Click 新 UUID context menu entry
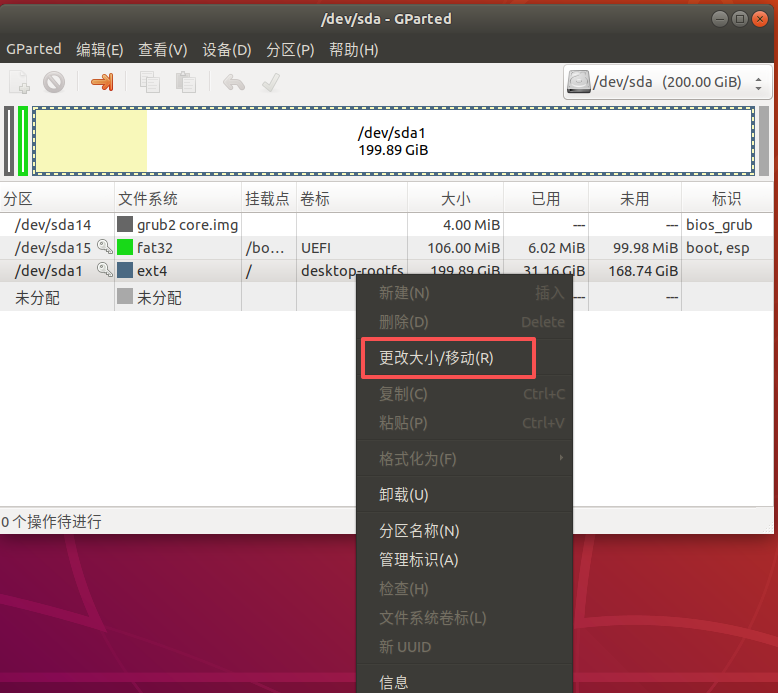778x693 pixels. coord(465,647)
